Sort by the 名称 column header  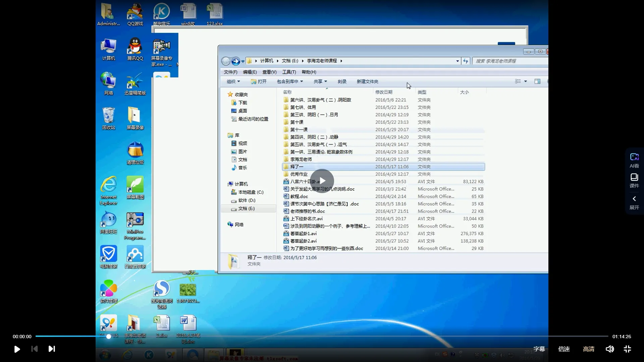tap(287, 92)
